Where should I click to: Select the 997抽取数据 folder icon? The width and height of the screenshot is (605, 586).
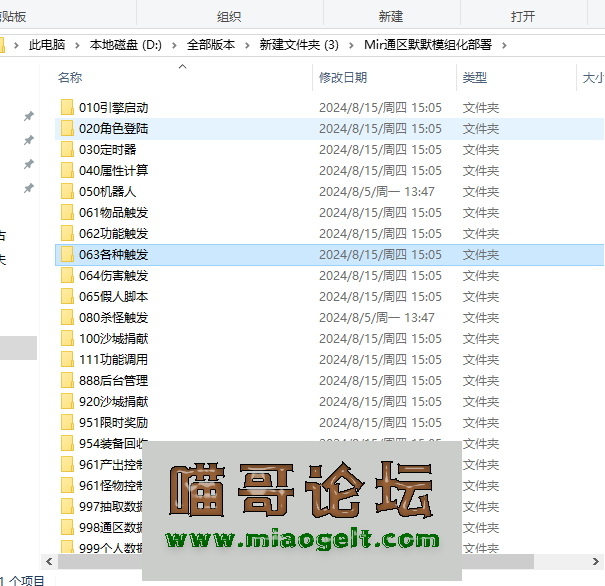click(x=67, y=507)
